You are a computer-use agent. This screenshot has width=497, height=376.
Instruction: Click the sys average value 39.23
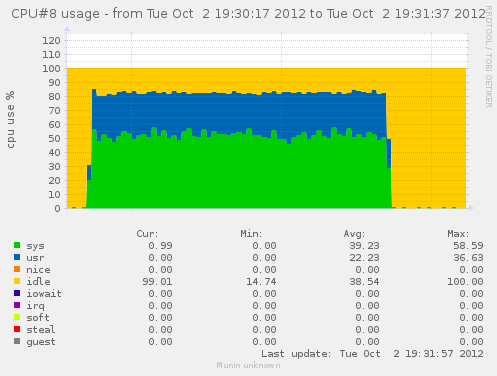coord(364,246)
